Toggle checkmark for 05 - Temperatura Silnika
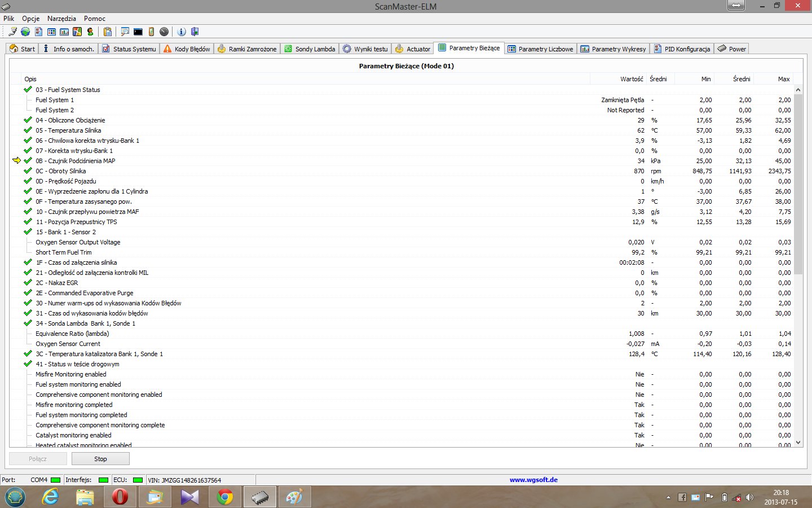Screen dimensions: 812x508 [28, 130]
